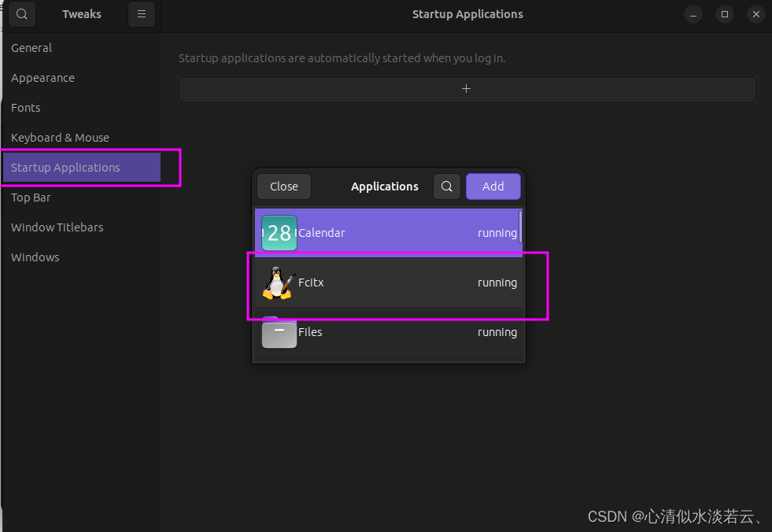Viewport: 772px width, 532px height.
Task: Select the Fcitx application name
Action: [311, 283]
